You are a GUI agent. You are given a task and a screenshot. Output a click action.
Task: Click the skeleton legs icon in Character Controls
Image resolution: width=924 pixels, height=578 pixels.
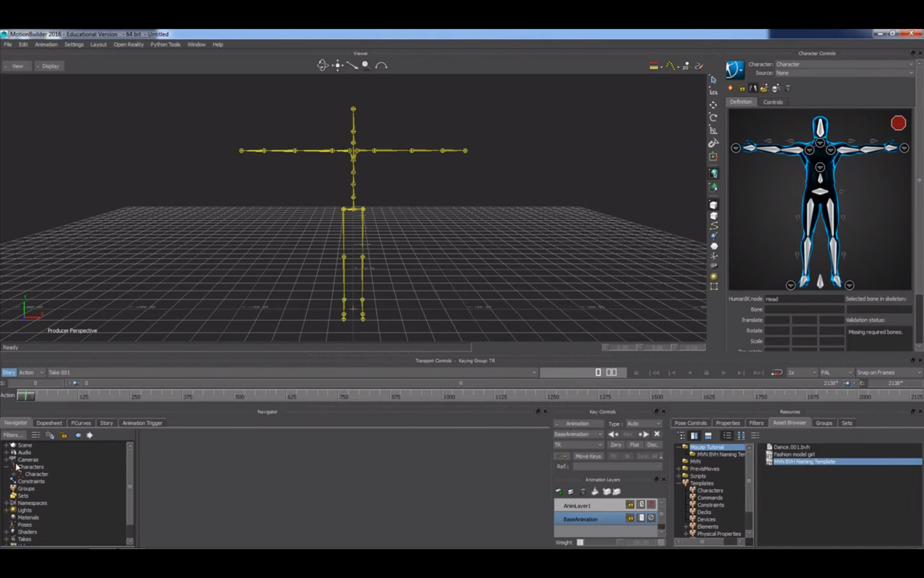click(x=753, y=88)
